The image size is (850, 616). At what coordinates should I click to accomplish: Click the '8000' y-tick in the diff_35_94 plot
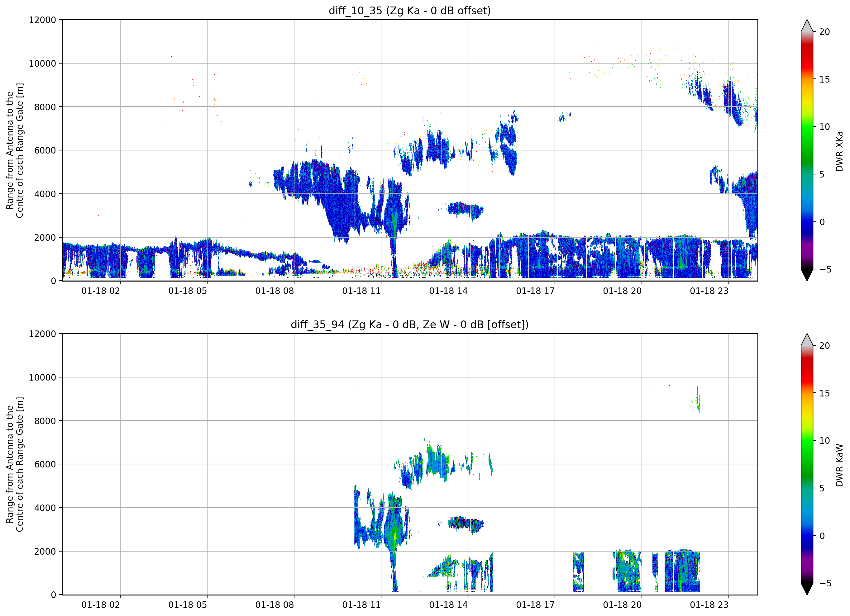tap(45, 421)
